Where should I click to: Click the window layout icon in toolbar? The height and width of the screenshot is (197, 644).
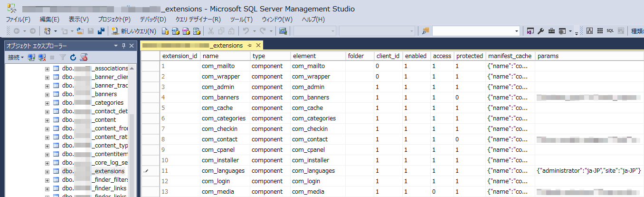pyautogui.click(x=562, y=31)
